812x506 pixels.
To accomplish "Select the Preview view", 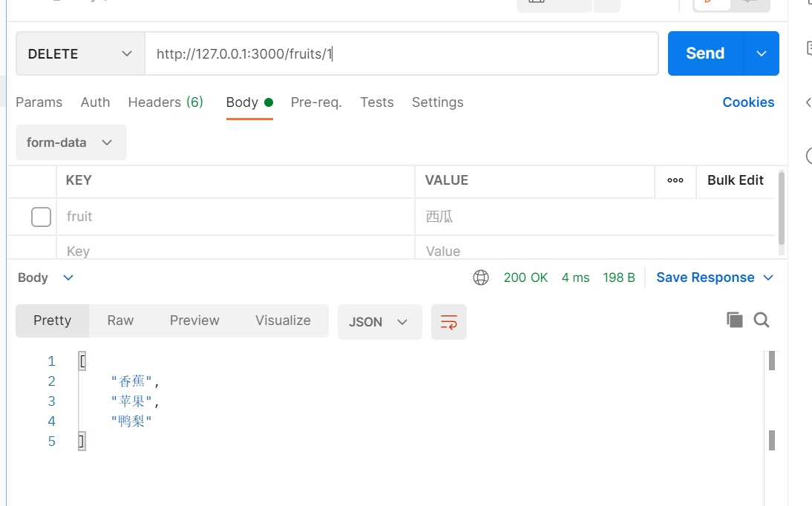I will pos(194,321).
